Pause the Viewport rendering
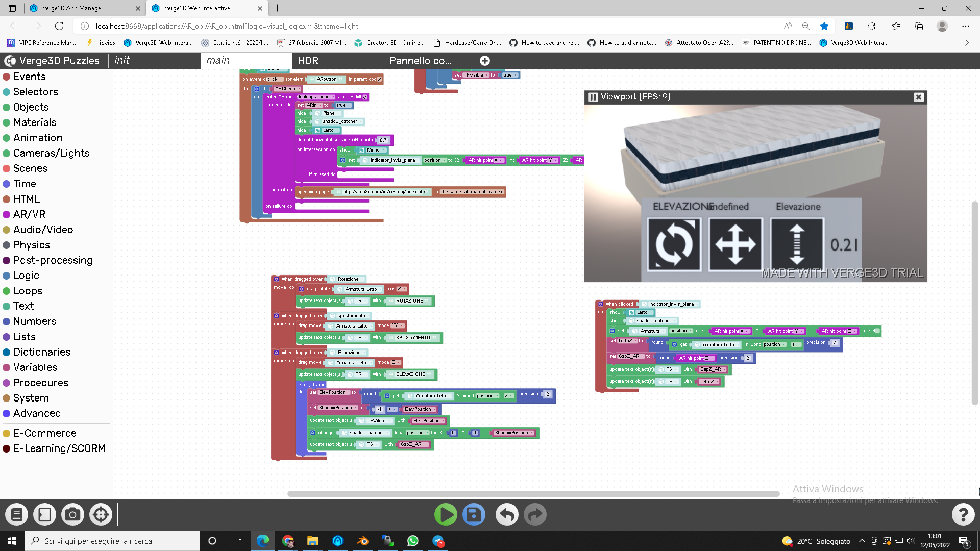Viewport: 980px width, 551px height. 593,97
